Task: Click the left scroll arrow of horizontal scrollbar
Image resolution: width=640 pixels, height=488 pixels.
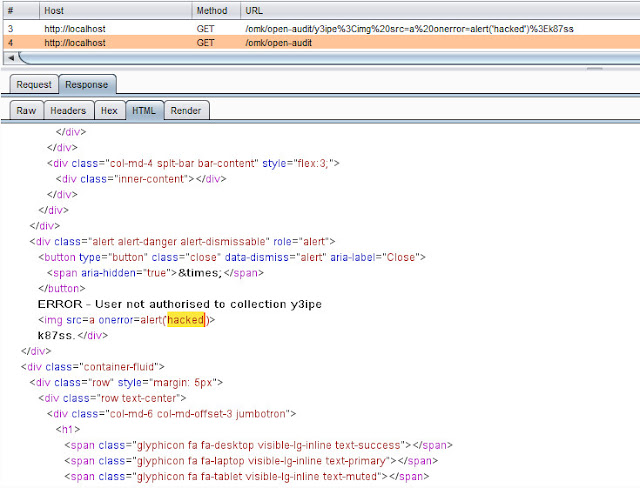Action: tap(11, 58)
